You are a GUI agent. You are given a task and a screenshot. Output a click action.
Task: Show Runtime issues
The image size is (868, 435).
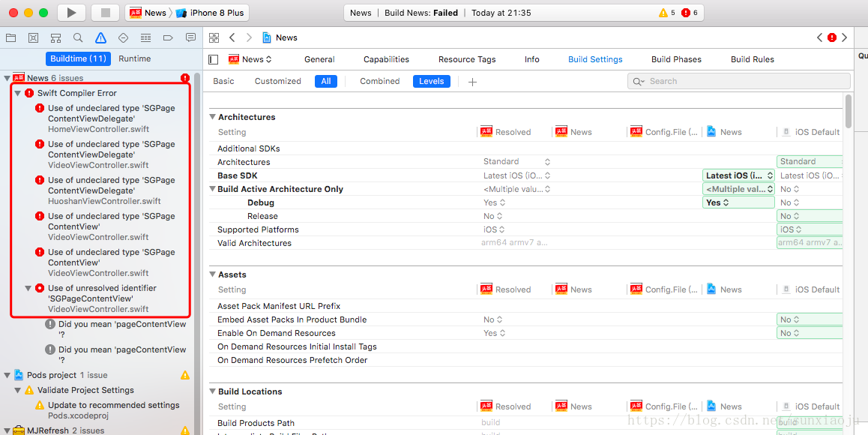(x=134, y=58)
